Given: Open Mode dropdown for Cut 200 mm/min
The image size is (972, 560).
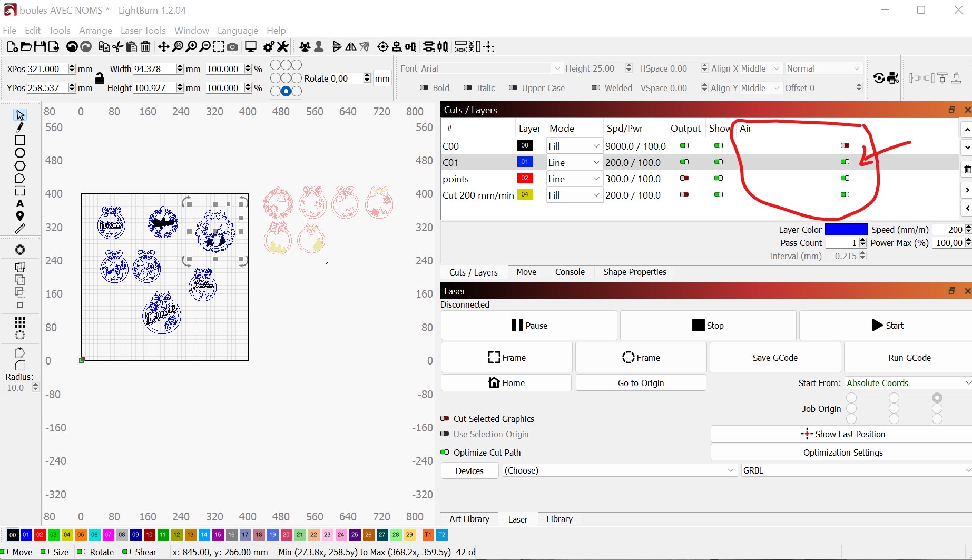Looking at the screenshot, I should (x=574, y=195).
